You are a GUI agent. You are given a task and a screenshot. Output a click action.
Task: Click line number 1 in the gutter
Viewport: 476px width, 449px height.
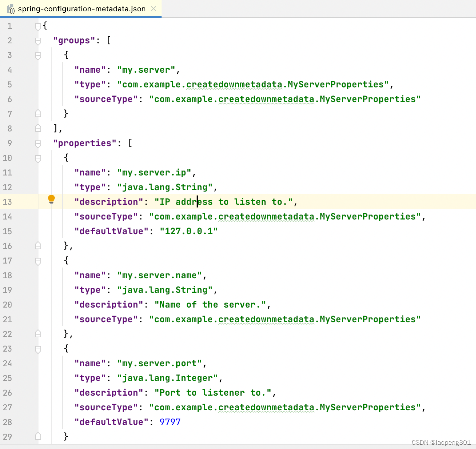(10, 26)
